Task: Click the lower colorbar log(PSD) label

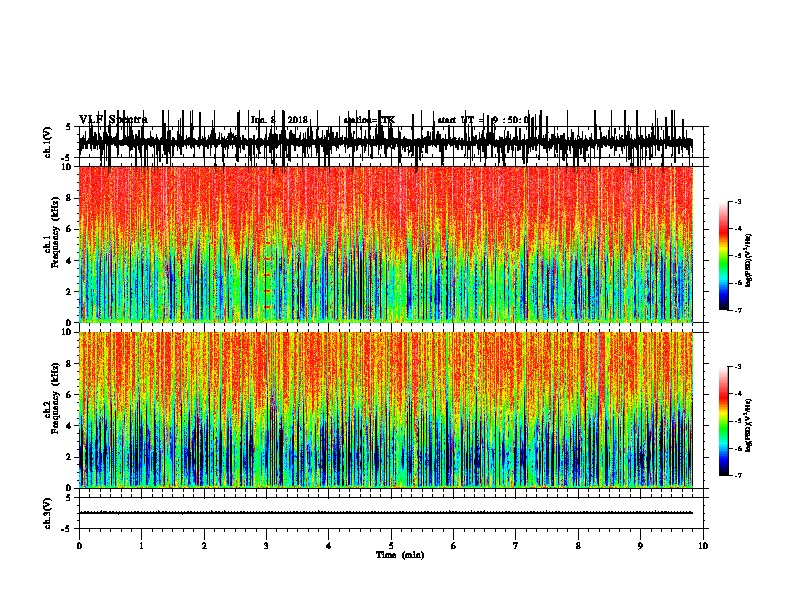Action: [748, 425]
